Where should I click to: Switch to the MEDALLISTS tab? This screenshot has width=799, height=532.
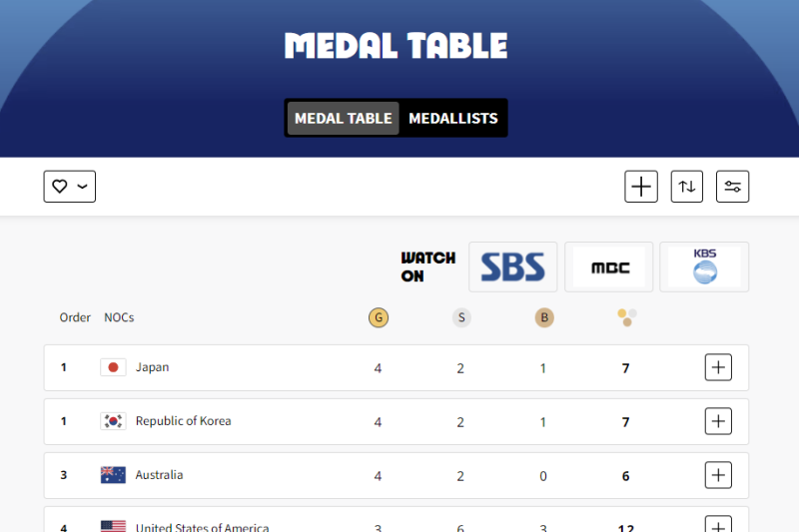pos(453,118)
